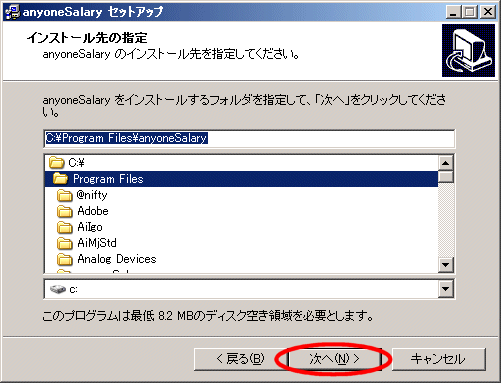Click the folder icon beside AiMjStd
Image resolution: width=501 pixels, height=383 pixels.
(x=65, y=243)
